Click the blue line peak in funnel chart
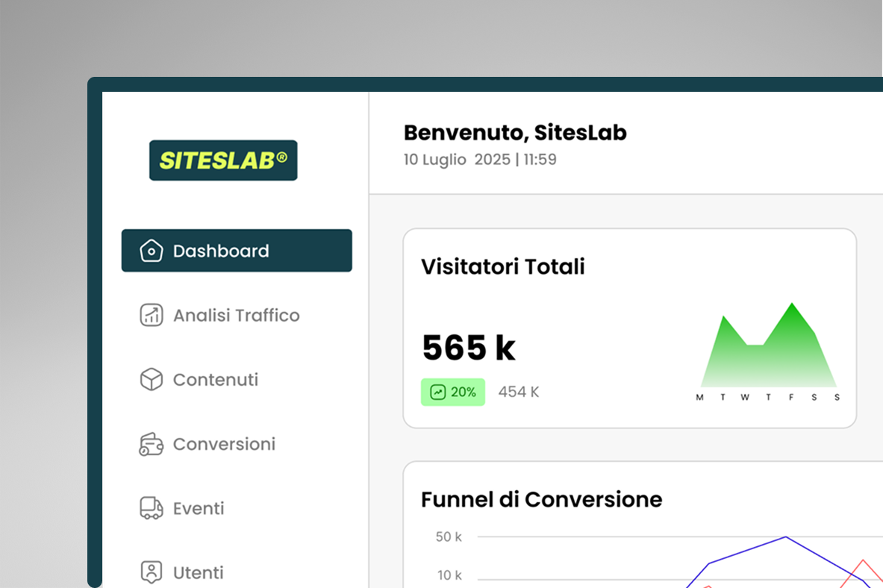Screen dimensions: 883x588 point(785,537)
